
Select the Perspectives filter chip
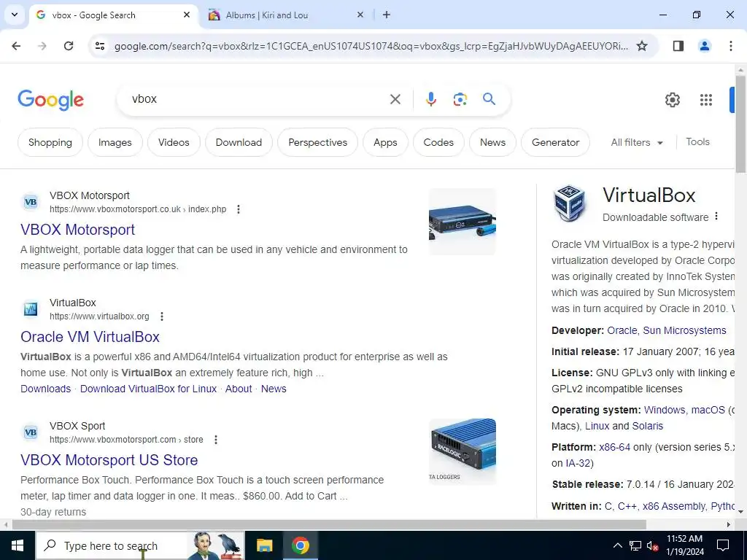(x=318, y=142)
